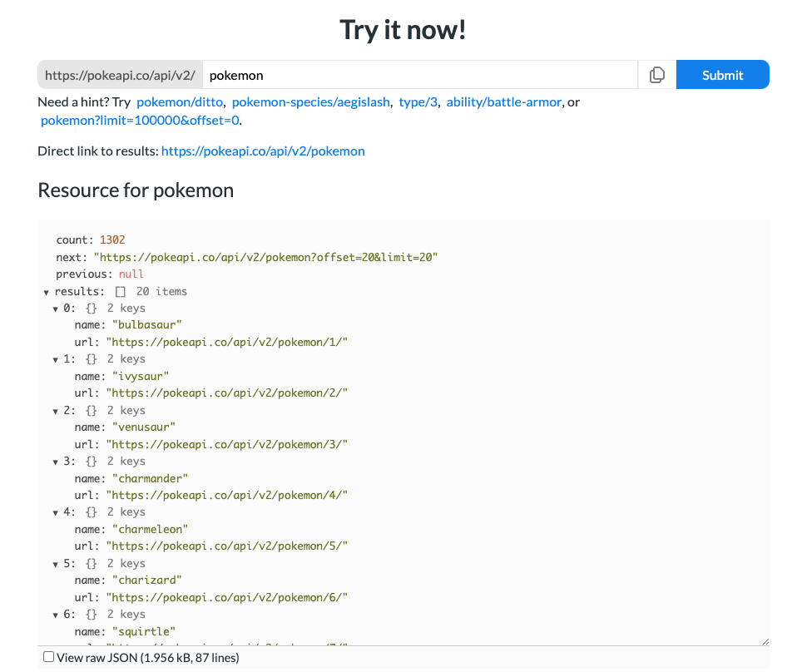Select the "charmeleon" name value
The image size is (802, 672).
pyautogui.click(x=151, y=529)
